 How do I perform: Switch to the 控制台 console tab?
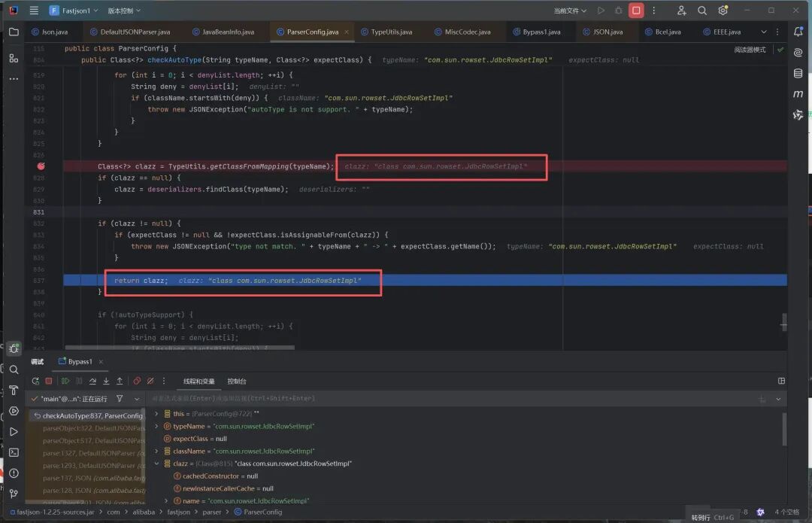[x=237, y=382]
